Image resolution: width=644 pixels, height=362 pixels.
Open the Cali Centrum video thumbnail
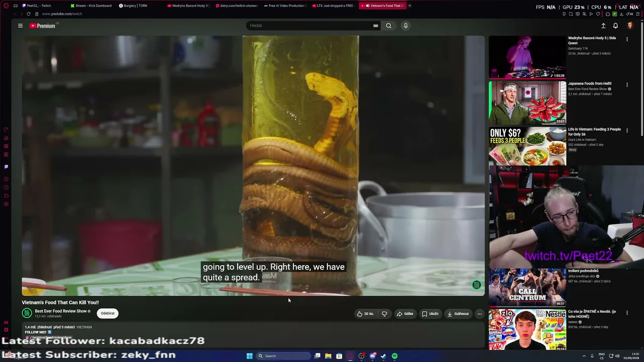point(527,287)
